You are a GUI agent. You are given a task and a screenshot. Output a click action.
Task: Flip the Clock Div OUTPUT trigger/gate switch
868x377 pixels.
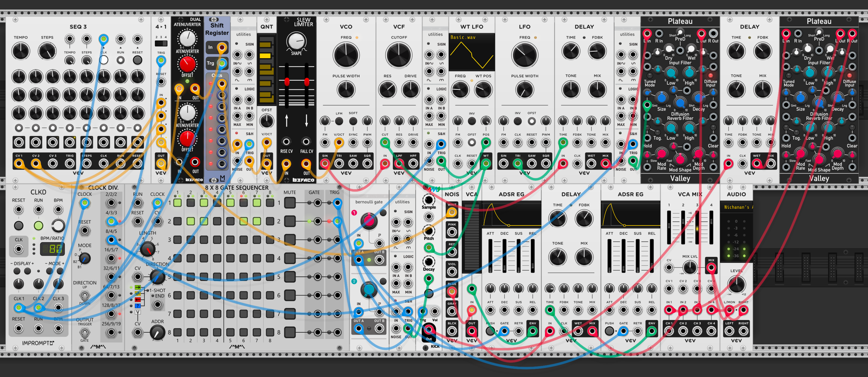coord(85,332)
